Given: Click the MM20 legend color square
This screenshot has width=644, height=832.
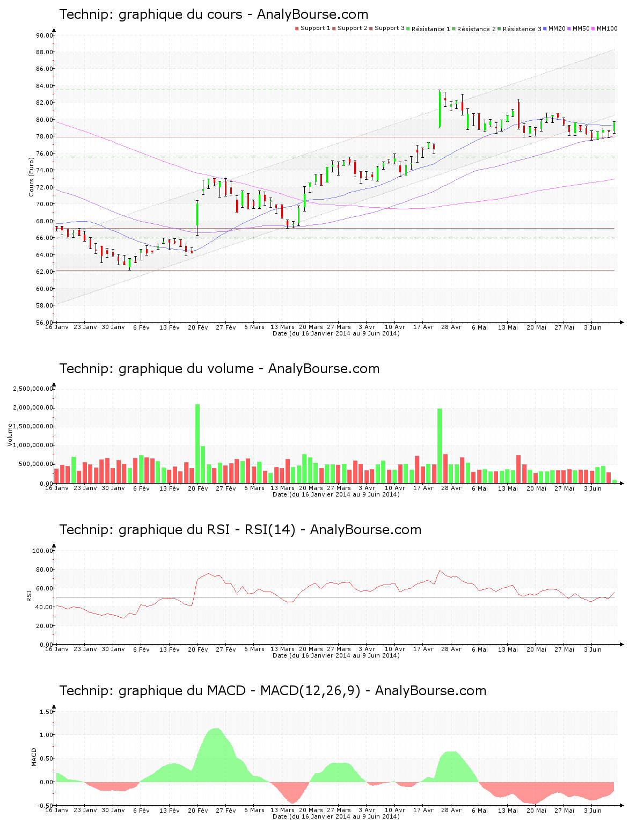Looking at the screenshot, I should 545,28.
